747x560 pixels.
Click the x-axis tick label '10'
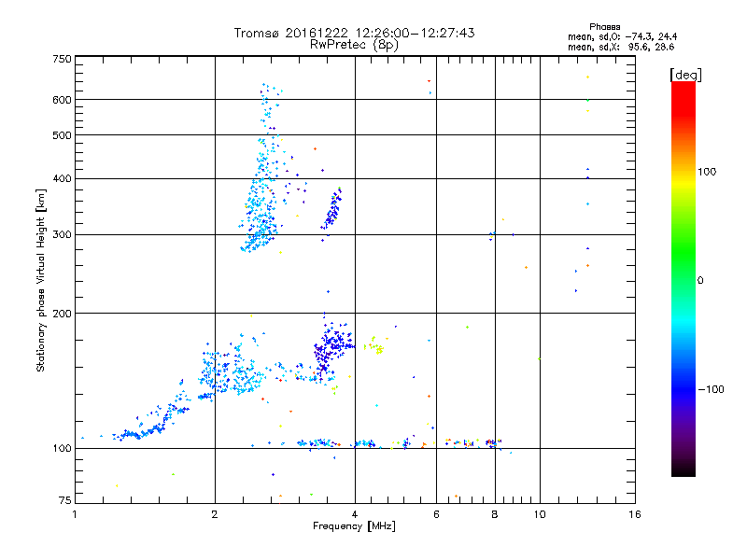click(540, 514)
